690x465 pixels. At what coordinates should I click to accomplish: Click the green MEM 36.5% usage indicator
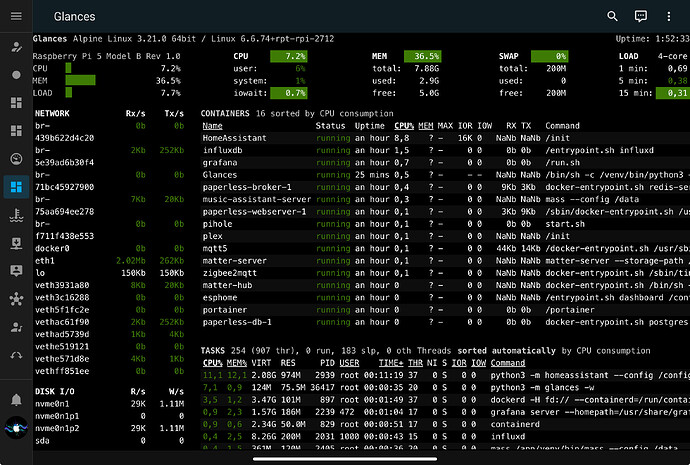[424, 56]
